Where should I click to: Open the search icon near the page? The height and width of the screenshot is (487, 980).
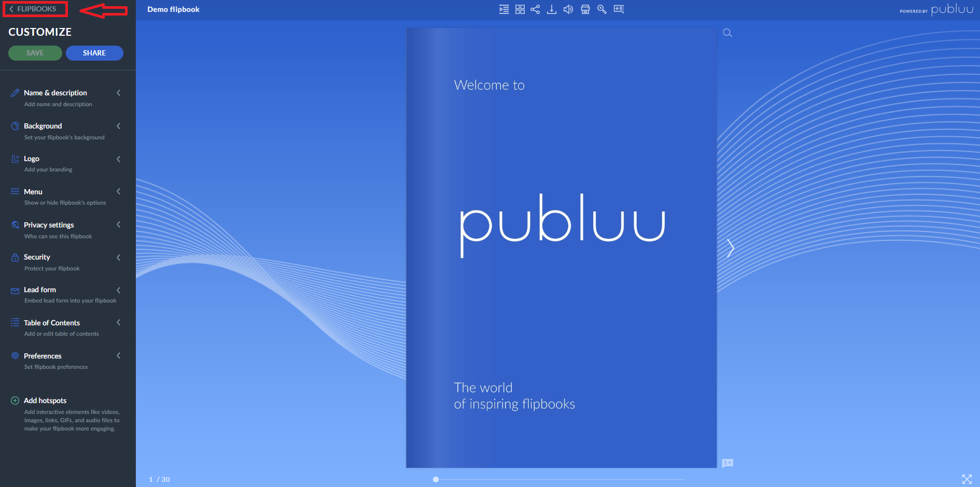727,32
